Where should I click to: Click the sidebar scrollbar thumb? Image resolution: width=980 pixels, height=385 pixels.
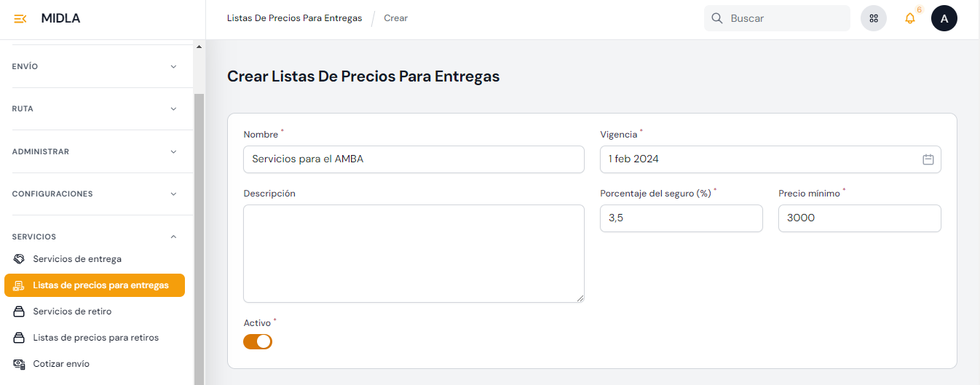[x=199, y=239]
